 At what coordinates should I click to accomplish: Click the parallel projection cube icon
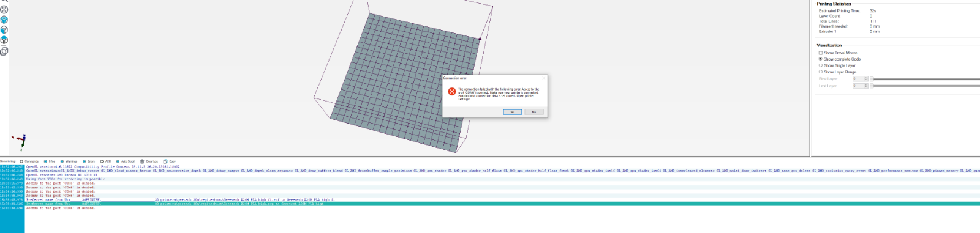pos(4,51)
